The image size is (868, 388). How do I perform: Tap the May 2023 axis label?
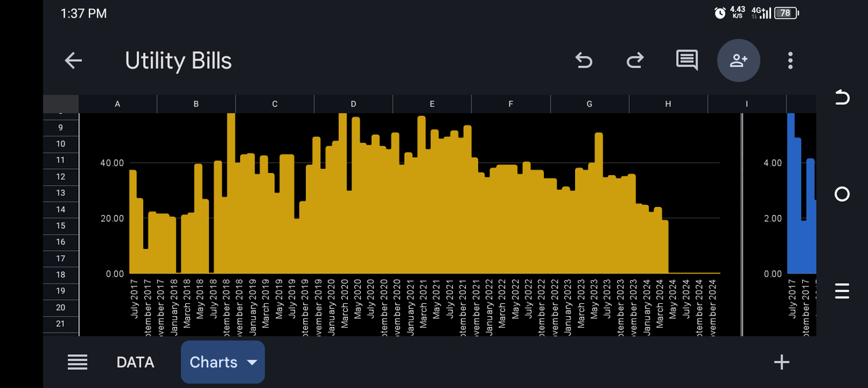[593, 299]
